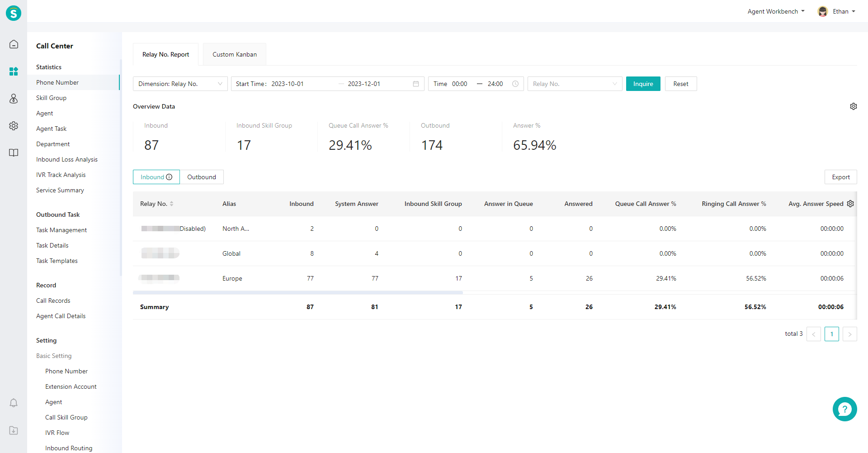Click the green S app logo
868x453 pixels.
point(14,13)
